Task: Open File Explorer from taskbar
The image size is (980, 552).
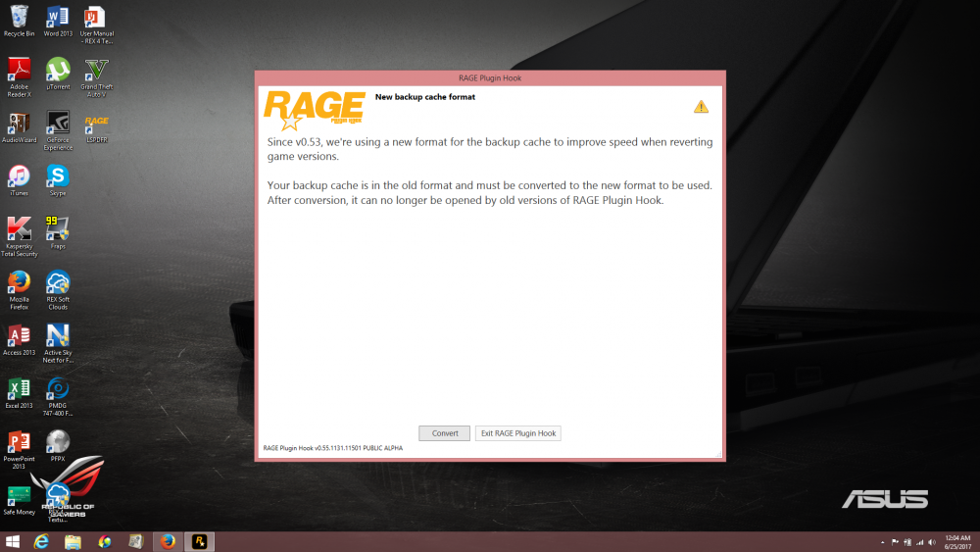Action: 73,541
